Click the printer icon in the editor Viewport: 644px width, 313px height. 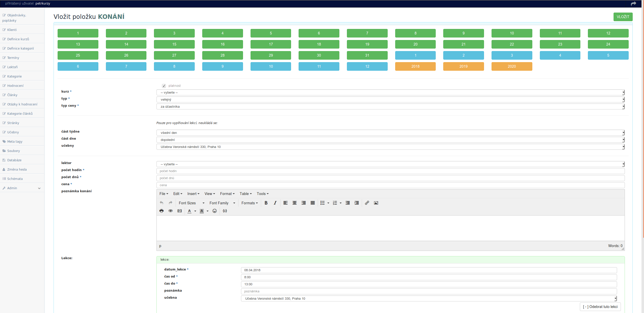pyautogui.click(x=162, y=211)
